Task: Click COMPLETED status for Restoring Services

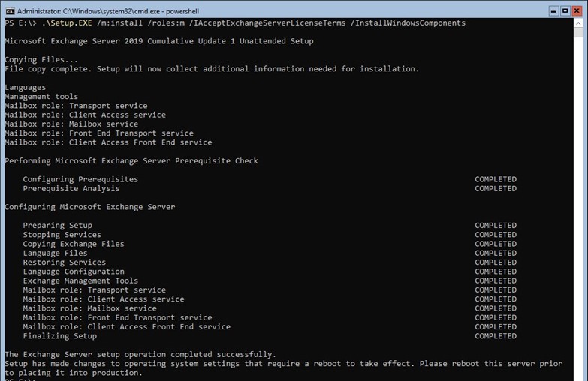Action: 496,262
